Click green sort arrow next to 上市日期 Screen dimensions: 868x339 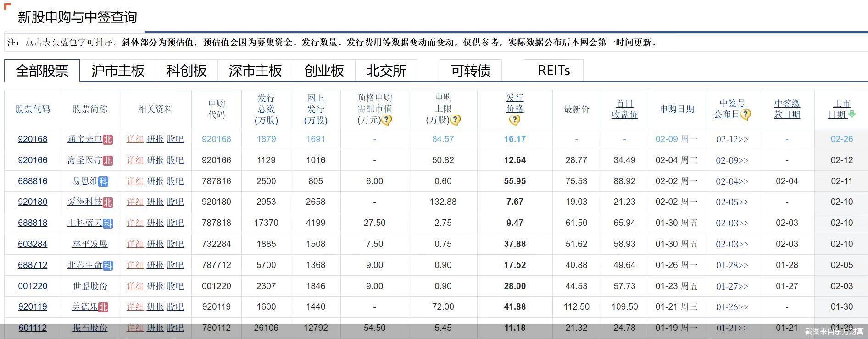[x=852, y=114]
